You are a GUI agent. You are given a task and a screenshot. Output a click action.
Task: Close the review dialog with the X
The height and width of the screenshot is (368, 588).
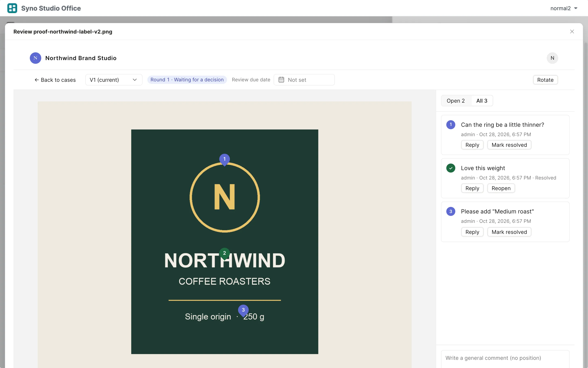click(x=572, y=32)
